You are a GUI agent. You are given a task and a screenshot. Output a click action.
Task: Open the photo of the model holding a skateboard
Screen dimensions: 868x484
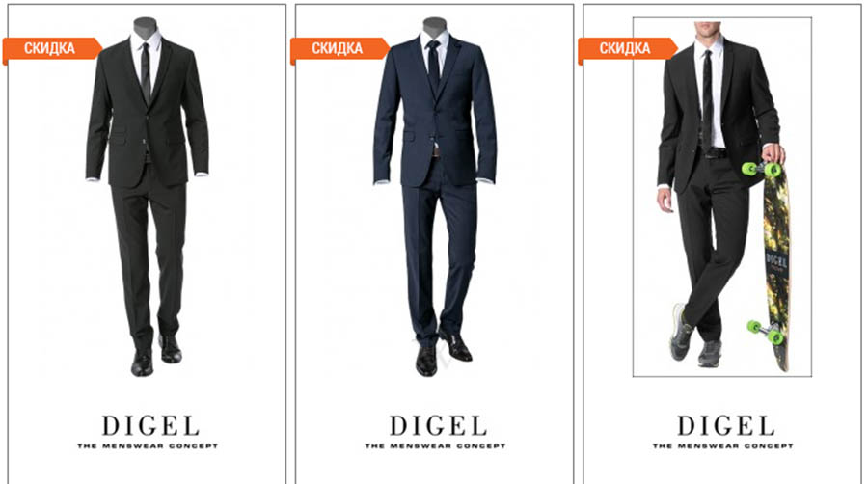pos(722,197)
